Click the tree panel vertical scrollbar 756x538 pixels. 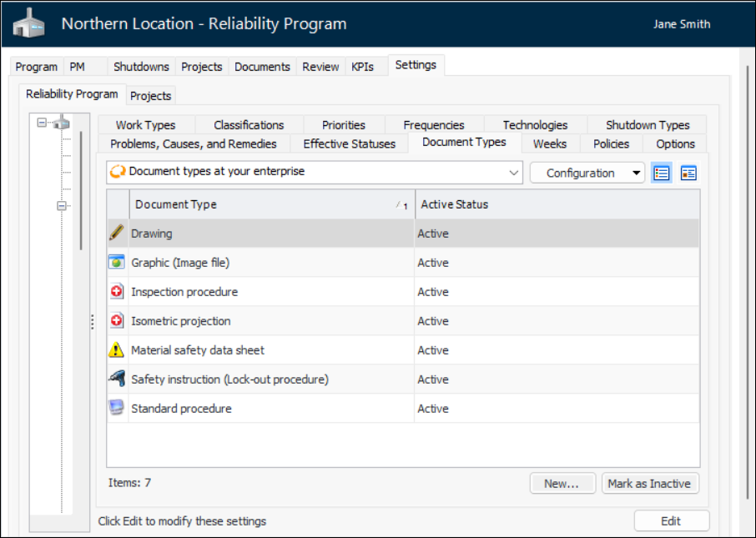[x=81, y=190]
